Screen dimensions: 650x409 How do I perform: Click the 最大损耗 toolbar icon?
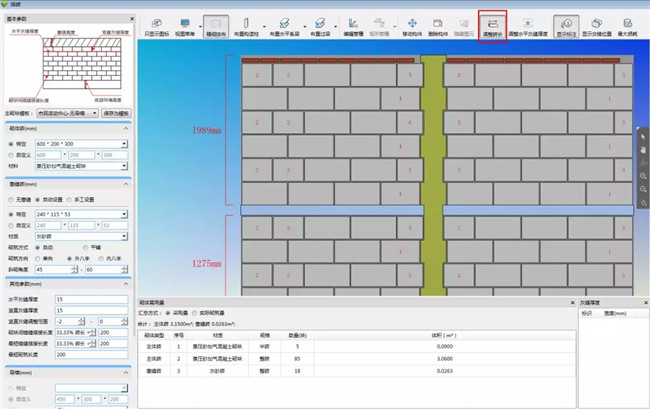click(x=627, y=27)
